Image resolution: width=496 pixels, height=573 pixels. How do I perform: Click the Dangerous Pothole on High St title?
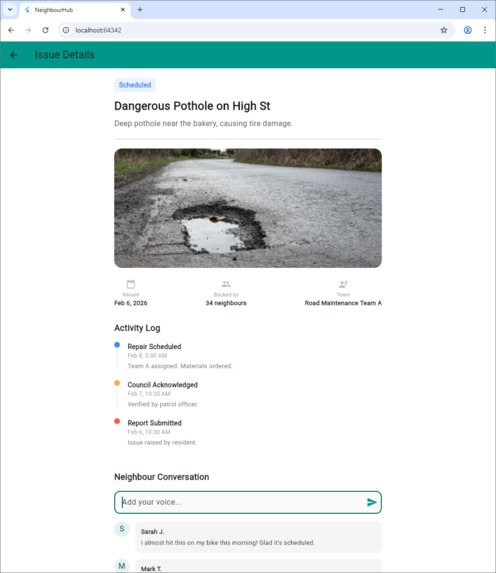coord(192,106)
